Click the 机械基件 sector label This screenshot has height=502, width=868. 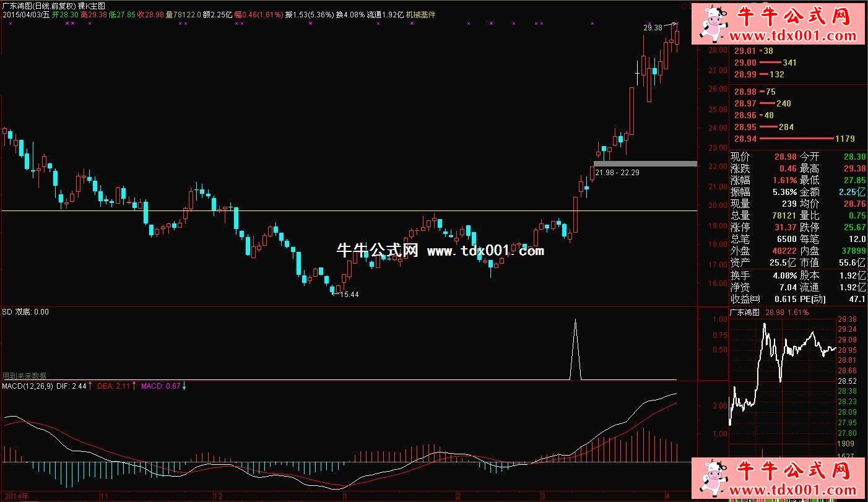pyautogui.click(x=421, y=14)
